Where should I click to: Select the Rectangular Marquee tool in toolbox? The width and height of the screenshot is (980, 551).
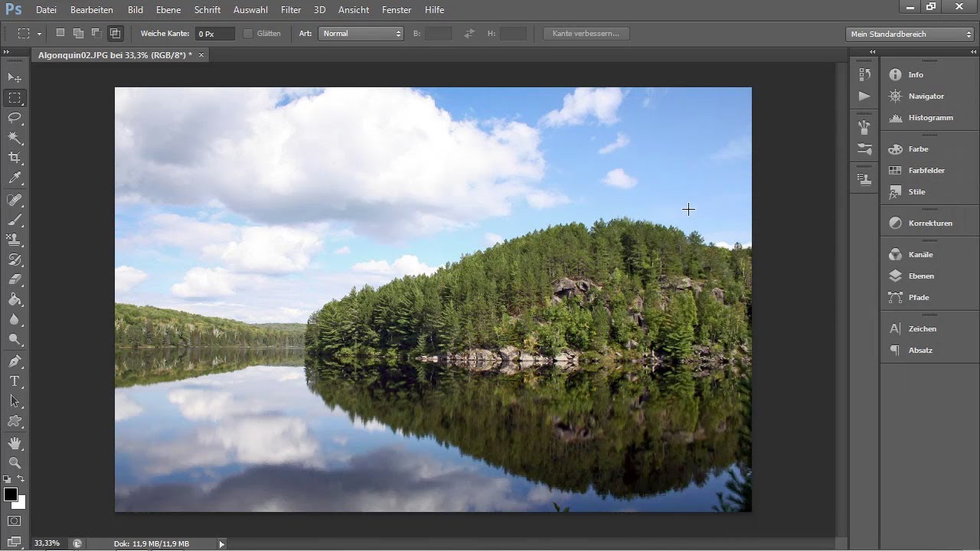coord(15,98)
